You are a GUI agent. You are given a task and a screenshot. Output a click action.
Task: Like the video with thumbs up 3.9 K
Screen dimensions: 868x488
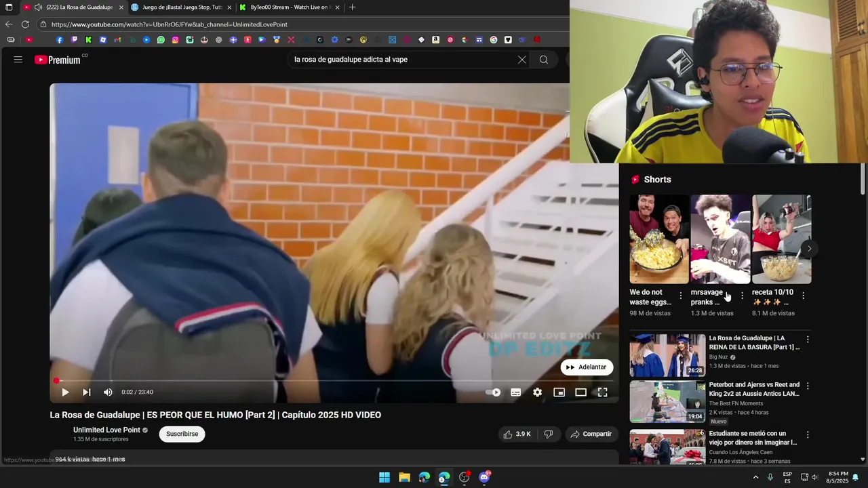tap(517, 434)
